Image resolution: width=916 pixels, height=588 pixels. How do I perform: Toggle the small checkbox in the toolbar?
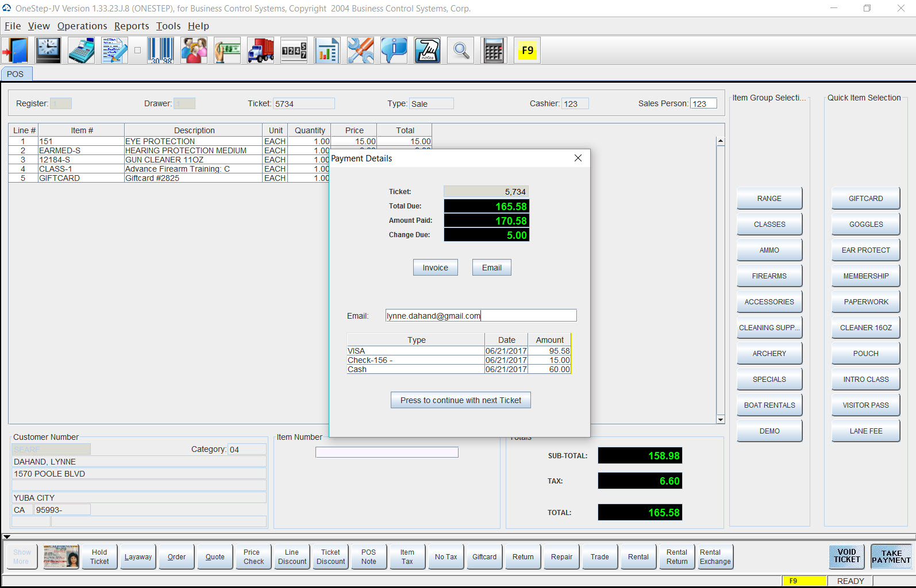tap(137, 51)
